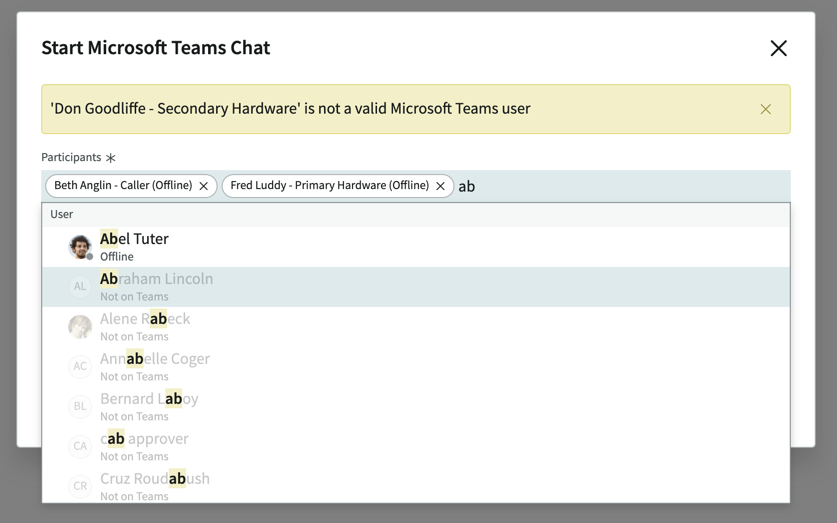This screenshot has height=523, width=837.
Task: Click the Participants field label
Action: pyautogui.click(x=71, y=157)
